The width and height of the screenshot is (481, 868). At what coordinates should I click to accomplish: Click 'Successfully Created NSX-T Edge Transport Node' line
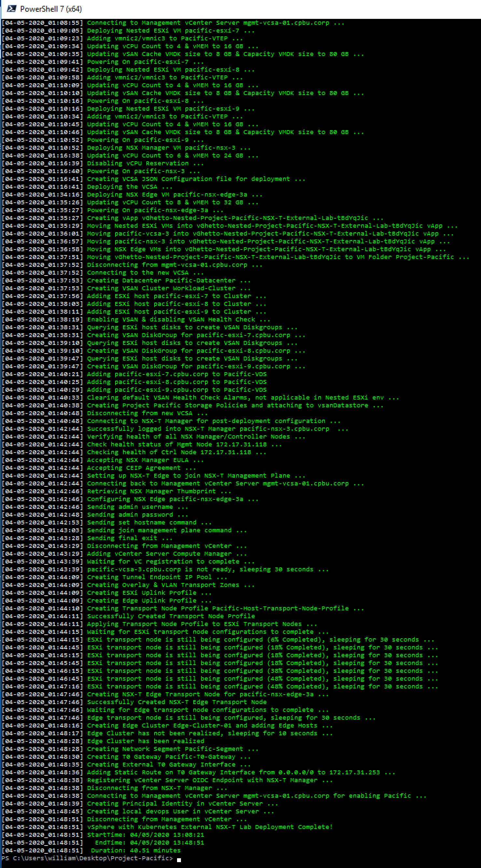[x=134, y=702]
